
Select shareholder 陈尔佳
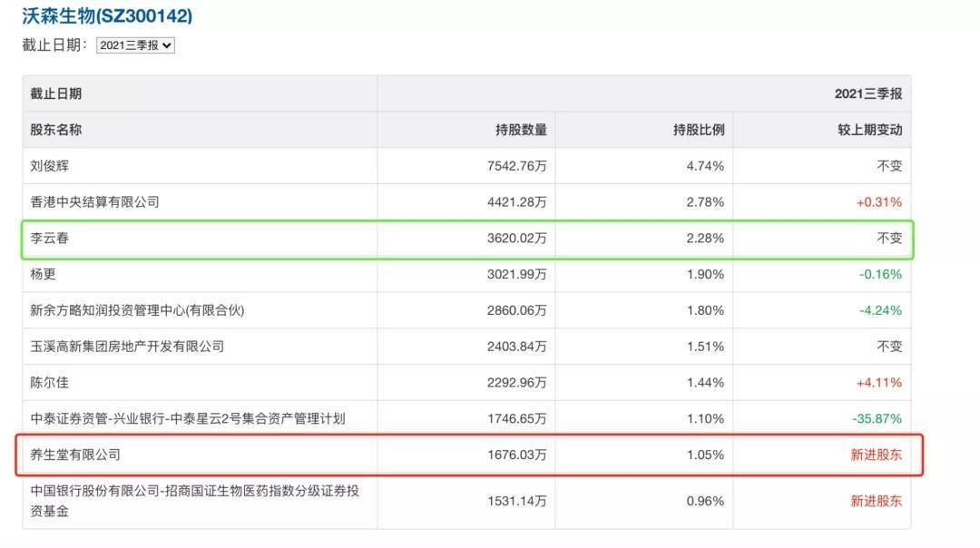click(x=50, y=383)
